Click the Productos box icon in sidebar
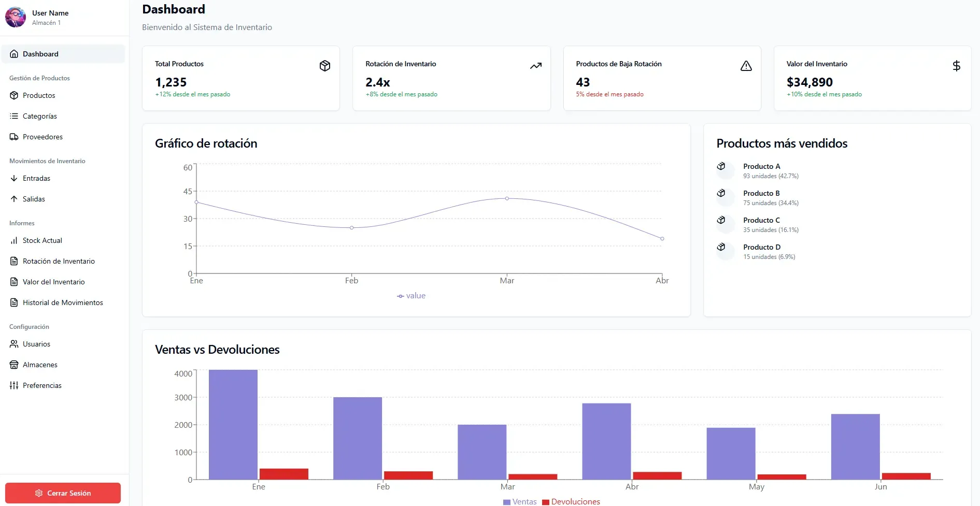 point(14,95)
